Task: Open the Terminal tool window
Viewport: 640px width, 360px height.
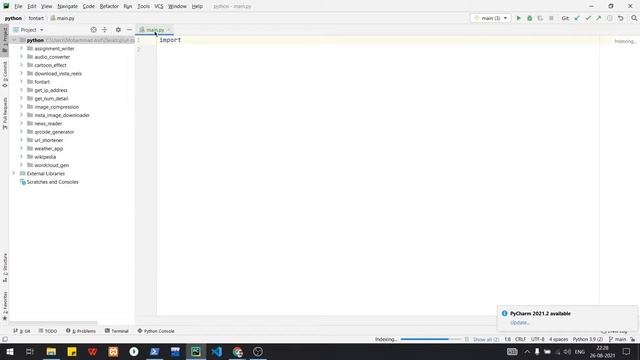Action: click(x=117, y=331)
